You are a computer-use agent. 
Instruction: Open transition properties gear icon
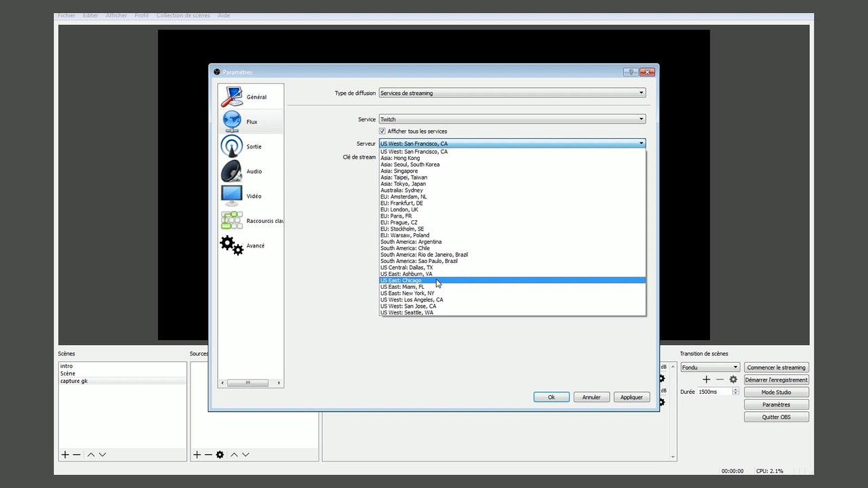point(733,380)
